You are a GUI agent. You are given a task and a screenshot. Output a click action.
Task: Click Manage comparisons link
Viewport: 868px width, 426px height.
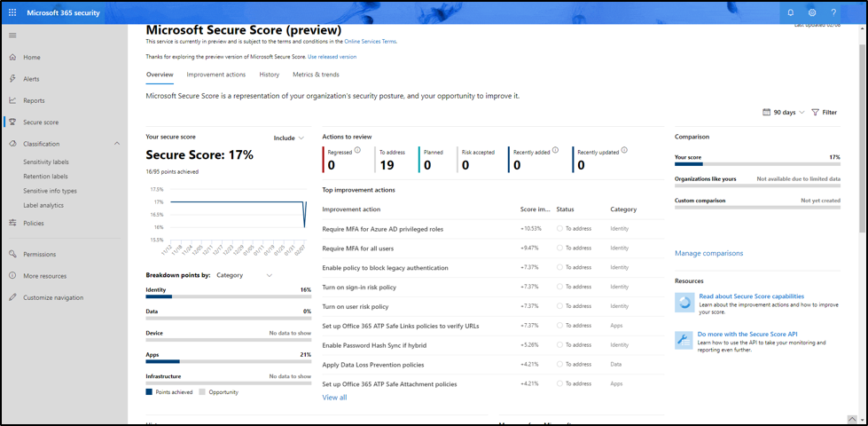click(708, 253)
